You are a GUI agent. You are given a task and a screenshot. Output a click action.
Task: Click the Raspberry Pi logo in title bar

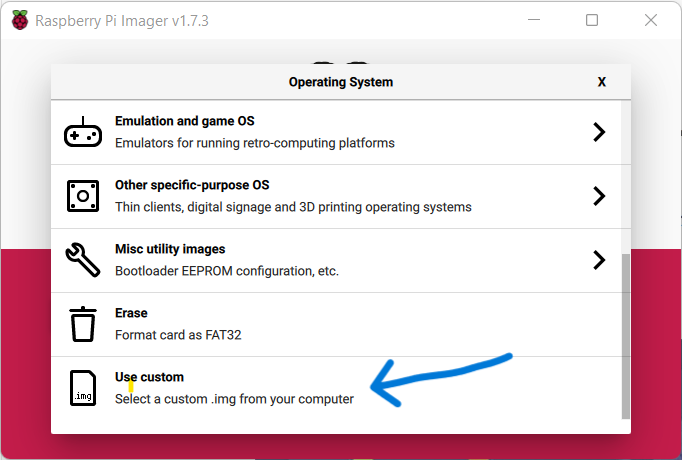click(x=18, y=20)
